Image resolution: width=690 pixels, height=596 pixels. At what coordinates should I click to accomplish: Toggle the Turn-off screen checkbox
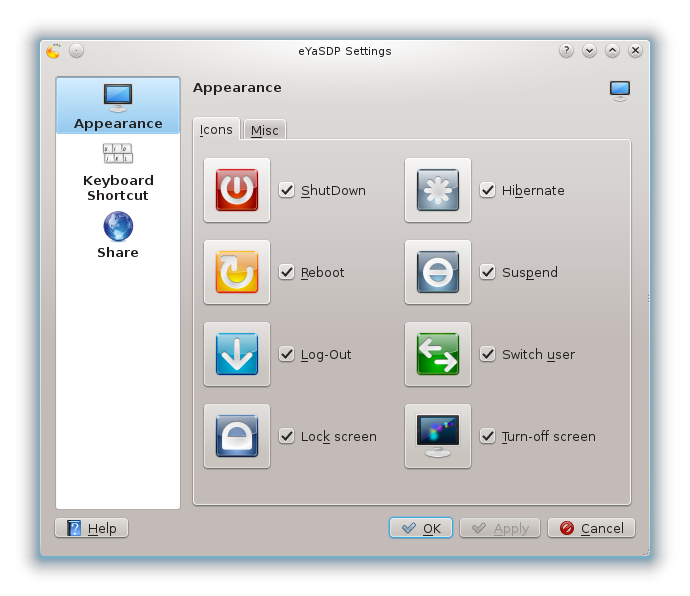(488, 436)
